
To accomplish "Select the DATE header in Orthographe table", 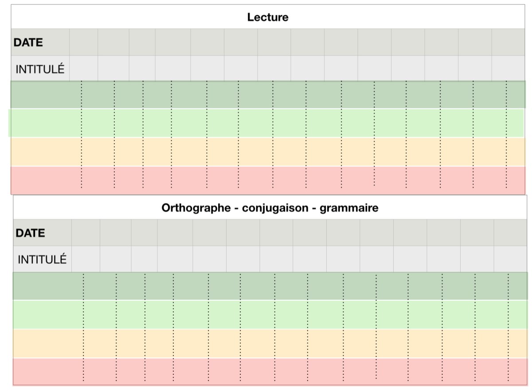I will [x=30, y=233].
